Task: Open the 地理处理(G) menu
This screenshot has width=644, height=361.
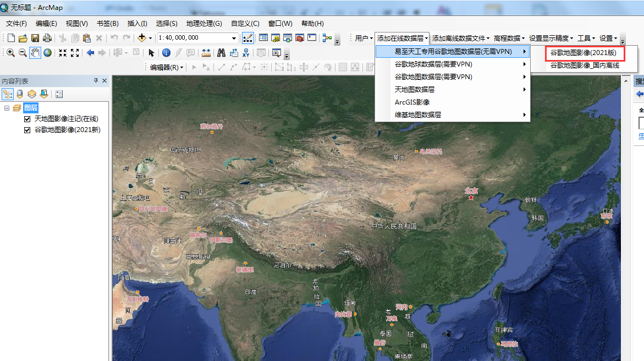Action: (x=203, y=24)
